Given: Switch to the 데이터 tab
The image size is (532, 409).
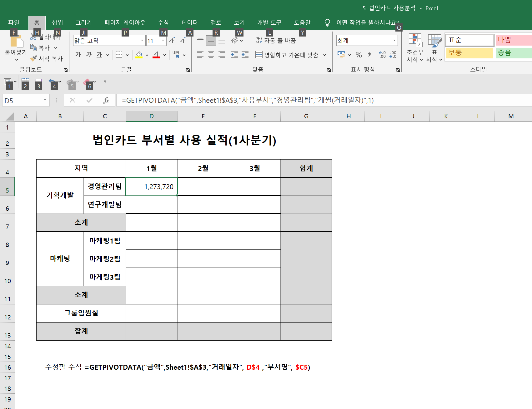Looking at the screenshot, I should tap(190, 22).
